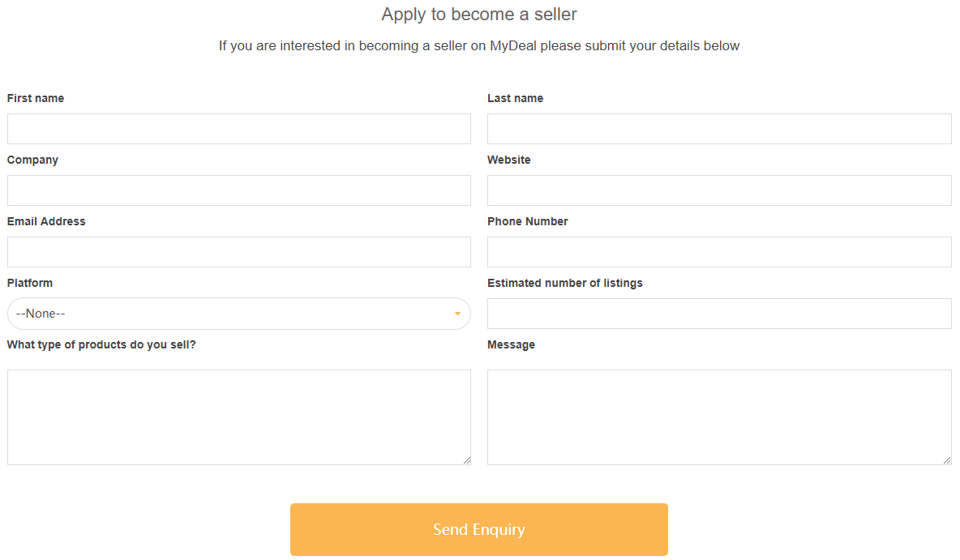Grab the Message textarea resize handle

click(x=947, y=460)
